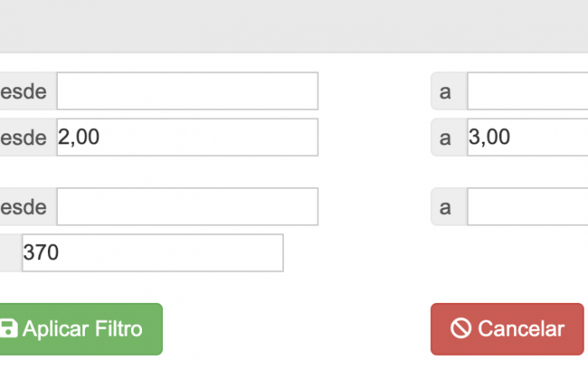Click the gray addon left of the 370 field

[11, 253]
